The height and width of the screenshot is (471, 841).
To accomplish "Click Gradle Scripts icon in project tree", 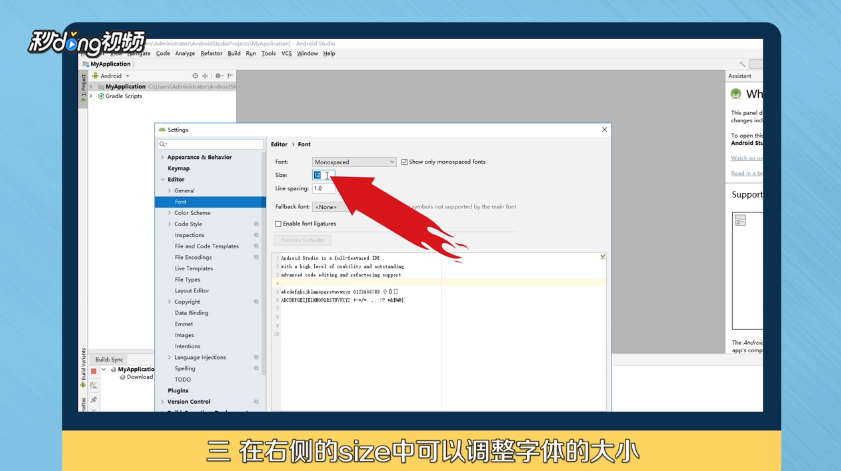I will [x=101, y=96].
